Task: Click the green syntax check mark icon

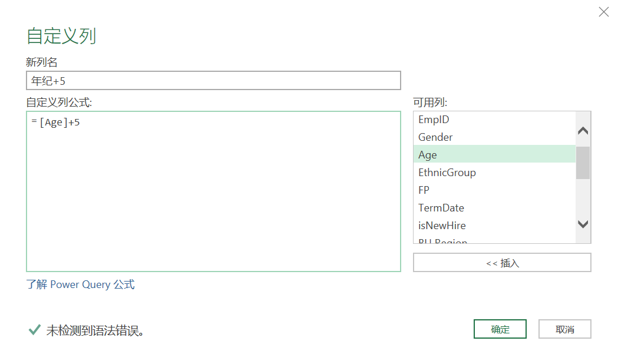Action: point(35,330)
